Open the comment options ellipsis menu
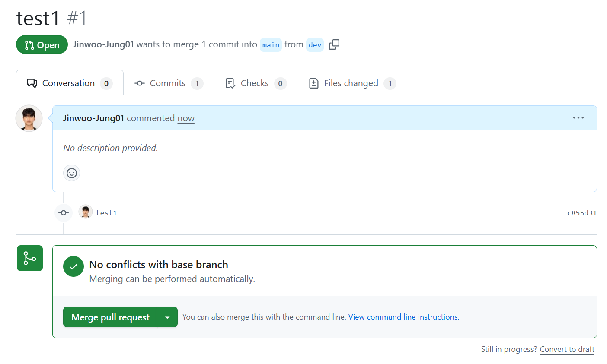This screenshot has width=607, height=364. tap(578, 117)
